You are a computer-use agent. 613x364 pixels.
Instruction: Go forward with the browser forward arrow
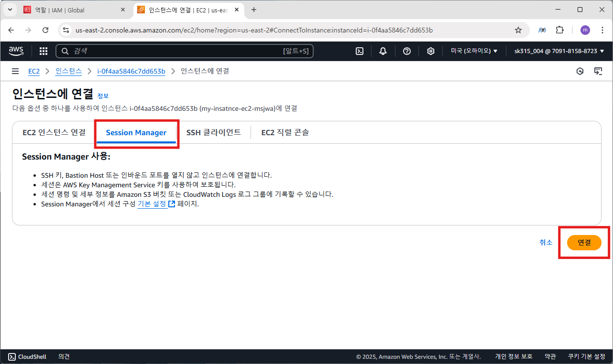point(28,30)
